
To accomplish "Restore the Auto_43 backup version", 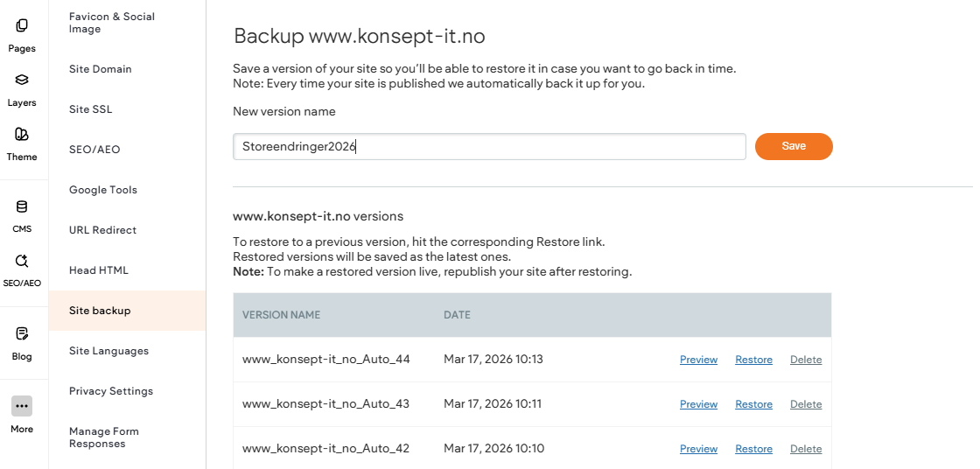I will [753, 404].
